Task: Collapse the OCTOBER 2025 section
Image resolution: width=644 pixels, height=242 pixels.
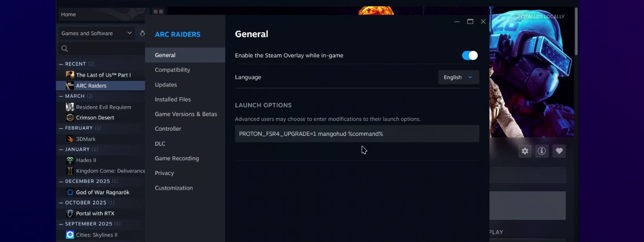Action: pyautogui.click(x=61, y=202)
